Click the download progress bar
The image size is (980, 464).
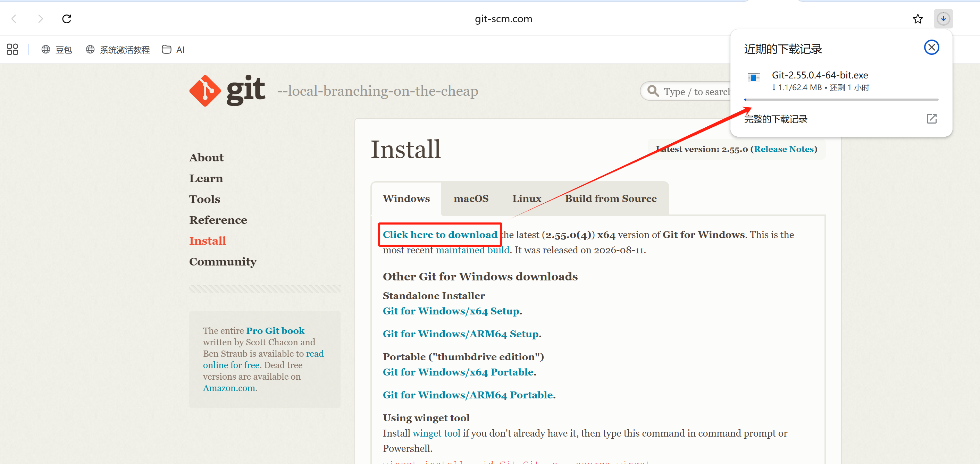841,100
